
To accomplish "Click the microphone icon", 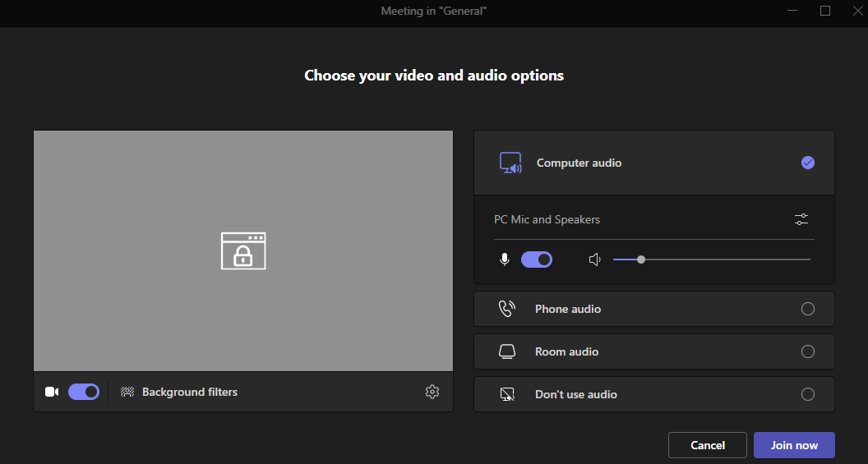I will [x=505, y=260].
